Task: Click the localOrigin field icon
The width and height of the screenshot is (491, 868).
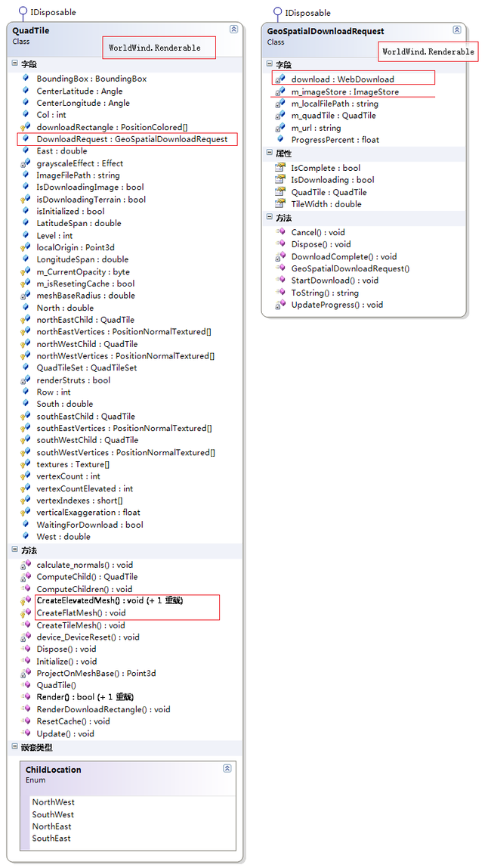Action: point(26,247)
